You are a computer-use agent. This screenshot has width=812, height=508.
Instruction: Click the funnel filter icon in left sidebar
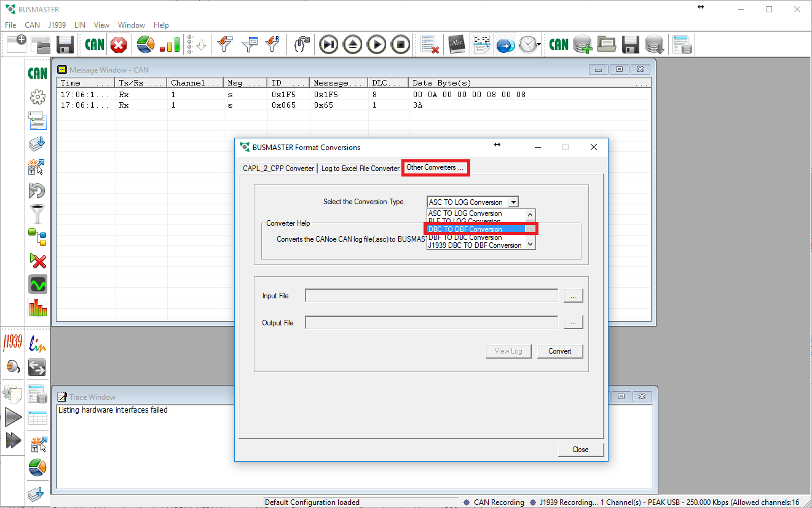(x=37, y=213)
